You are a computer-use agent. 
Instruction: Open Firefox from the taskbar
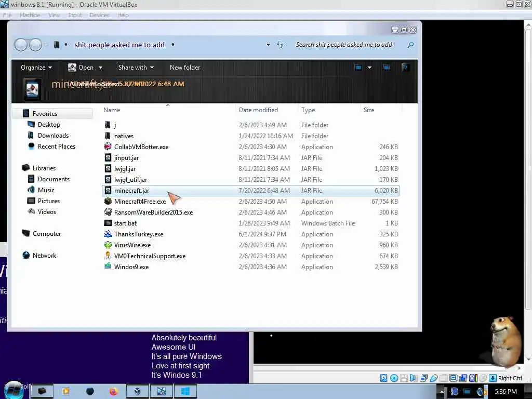(113, 392)
